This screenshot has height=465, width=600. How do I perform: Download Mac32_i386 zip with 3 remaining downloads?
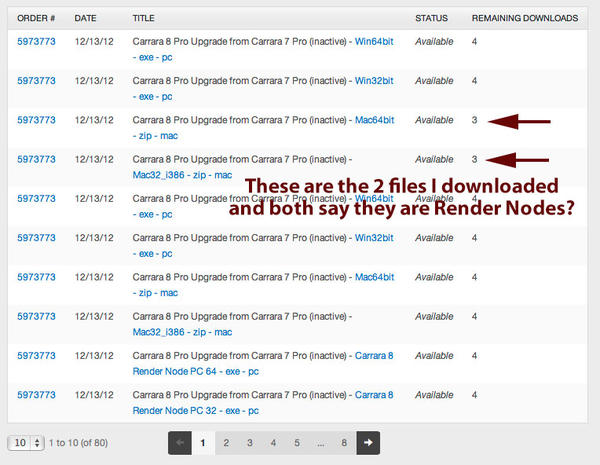point(182,175)
